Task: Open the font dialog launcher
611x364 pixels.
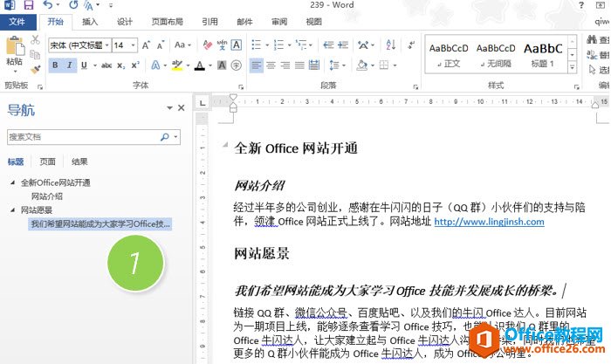Action: pyautogui.click(x=241, y=87)
